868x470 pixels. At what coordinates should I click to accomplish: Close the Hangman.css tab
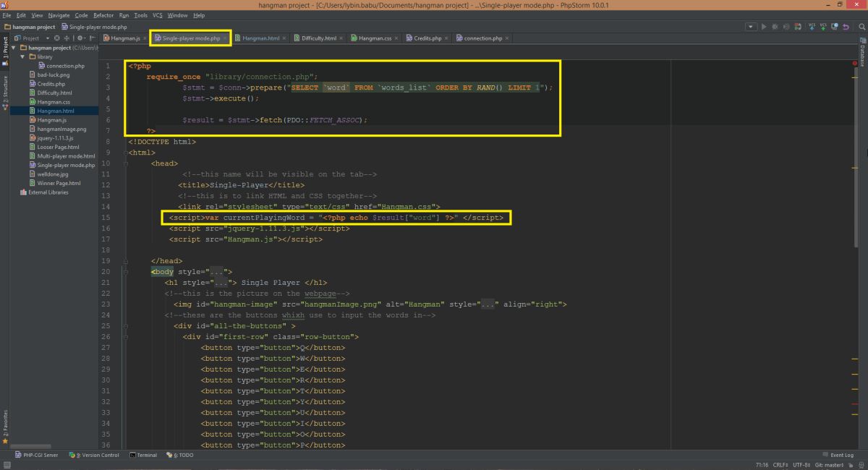point(395,38)
